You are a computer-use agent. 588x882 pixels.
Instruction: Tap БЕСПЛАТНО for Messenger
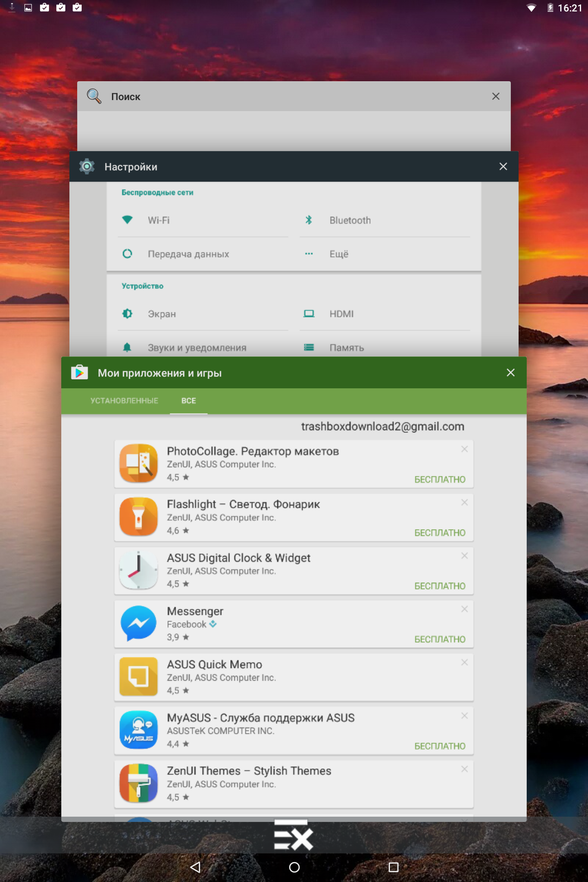pos(440,639)
